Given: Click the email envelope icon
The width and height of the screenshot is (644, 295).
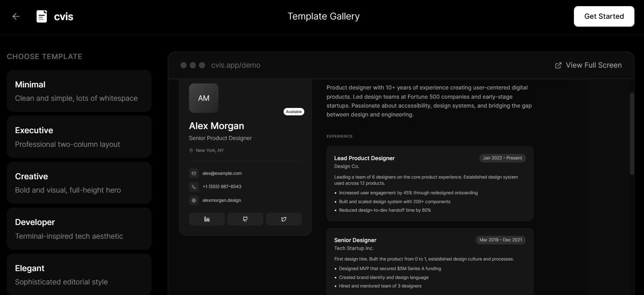Looking at the screenshot, I should [194, 173].
